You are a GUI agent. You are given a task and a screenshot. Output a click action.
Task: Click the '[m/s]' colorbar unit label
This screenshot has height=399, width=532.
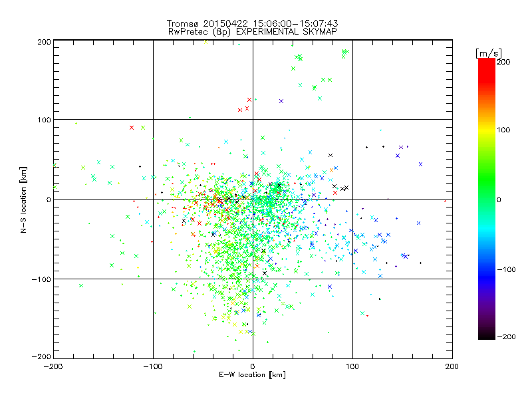coord(489,53)
